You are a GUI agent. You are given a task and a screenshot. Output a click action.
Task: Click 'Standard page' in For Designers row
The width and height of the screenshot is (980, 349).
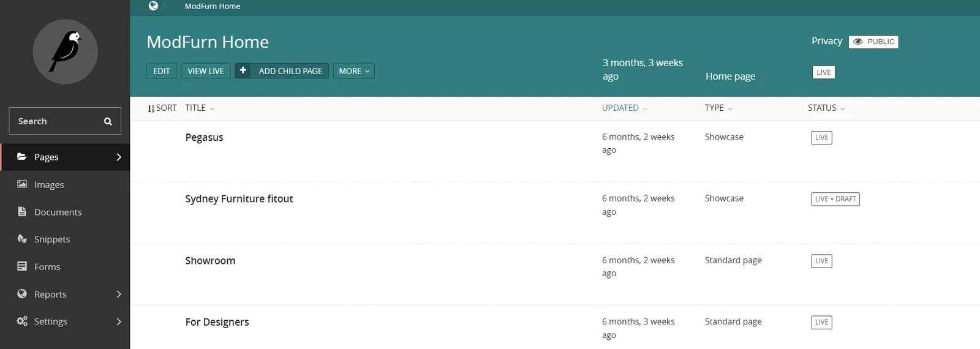(x=733, y=321)
